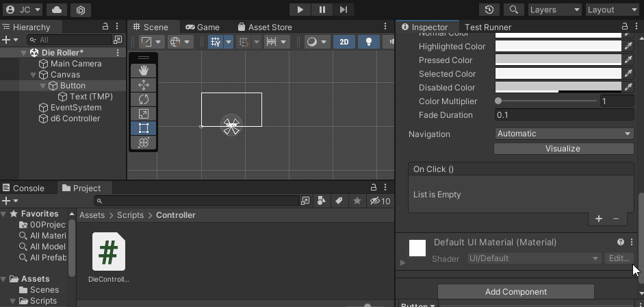Save the Project search as favorite

point(357,201)
